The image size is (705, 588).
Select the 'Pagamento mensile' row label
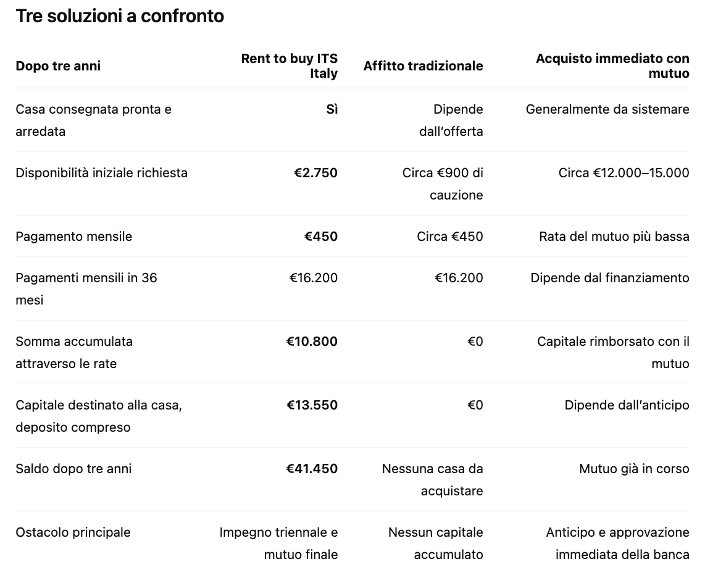coord(73,236)
